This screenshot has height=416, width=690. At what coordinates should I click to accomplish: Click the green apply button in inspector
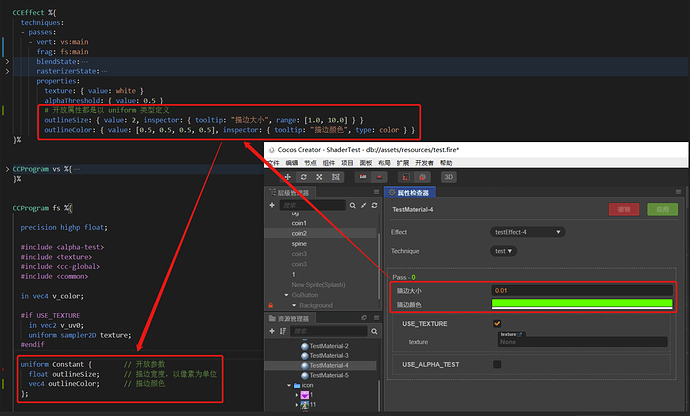(x=662, y=209)
